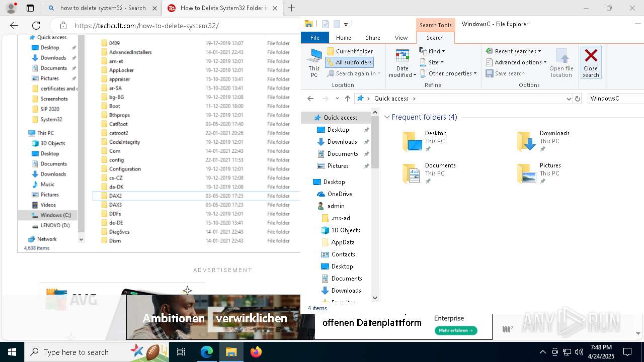Image resolution: width=644 pixels, height=362 pixels.
Task: Switch to View ribbon tab
Action: (x=401, y=38)
